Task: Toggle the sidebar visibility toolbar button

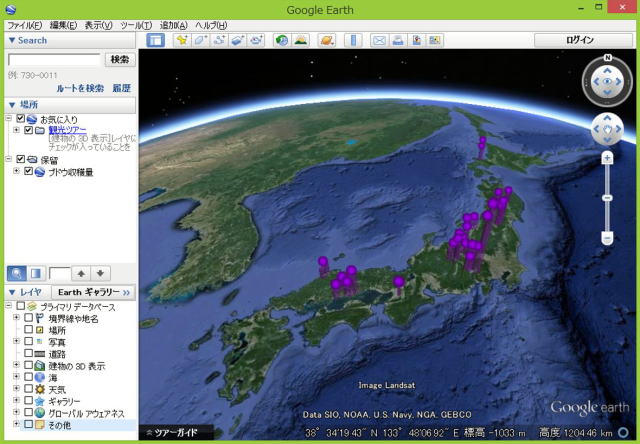Action: pos(156,40)
